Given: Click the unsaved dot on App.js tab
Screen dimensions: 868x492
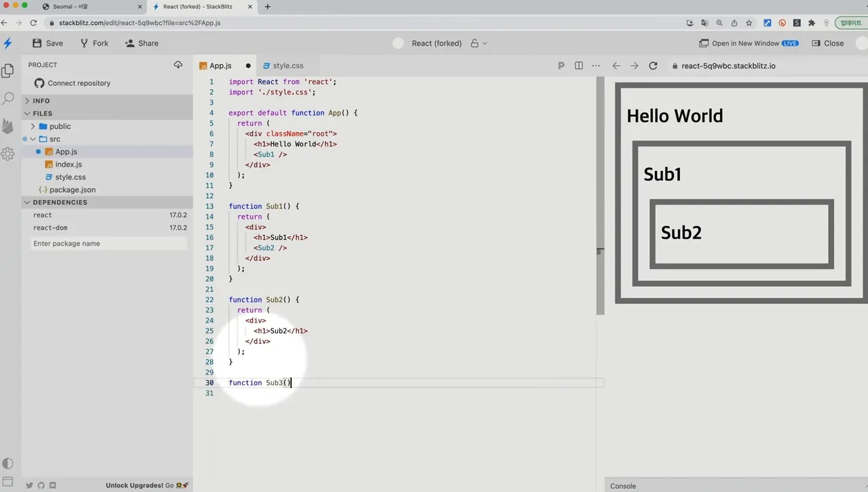Looking at the screenshot, I should click(x=248, y=66).
